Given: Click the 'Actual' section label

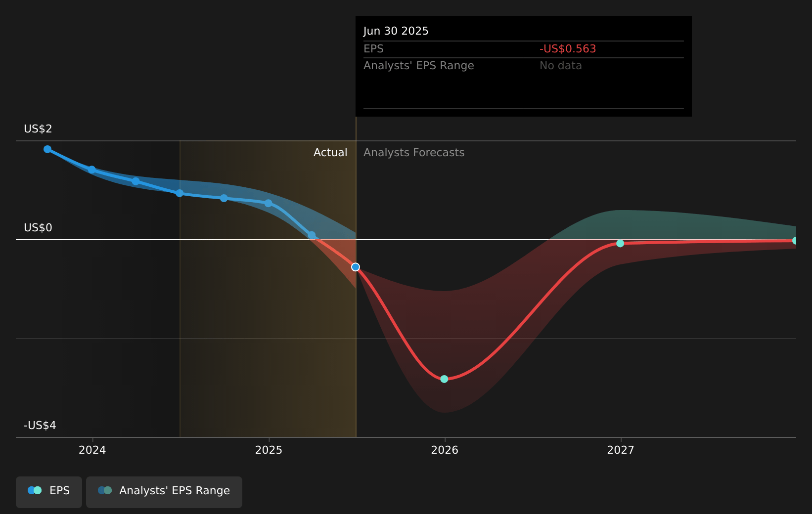Looking at the screenshot, I should (x=330, y=153).
